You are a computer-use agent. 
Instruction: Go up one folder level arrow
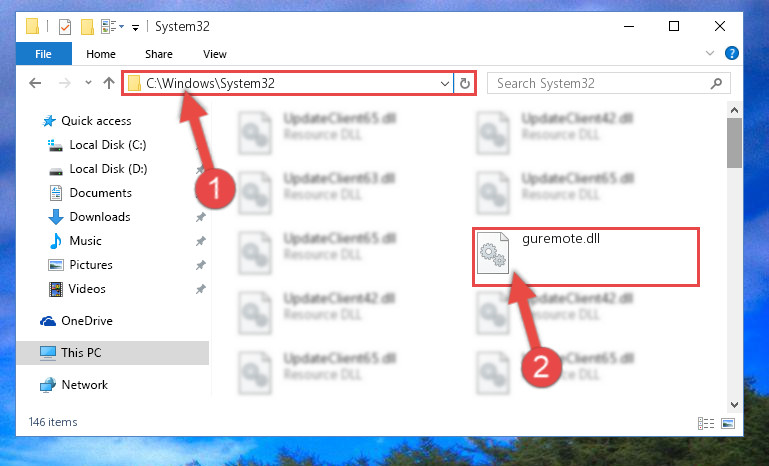coord(109,83)
